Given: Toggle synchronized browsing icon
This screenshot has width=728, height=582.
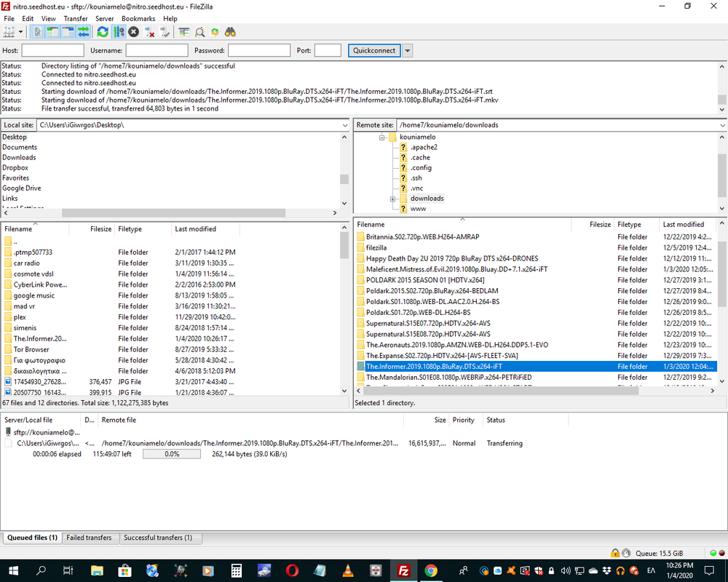Looking at the screenshot, I should [215, 32].
